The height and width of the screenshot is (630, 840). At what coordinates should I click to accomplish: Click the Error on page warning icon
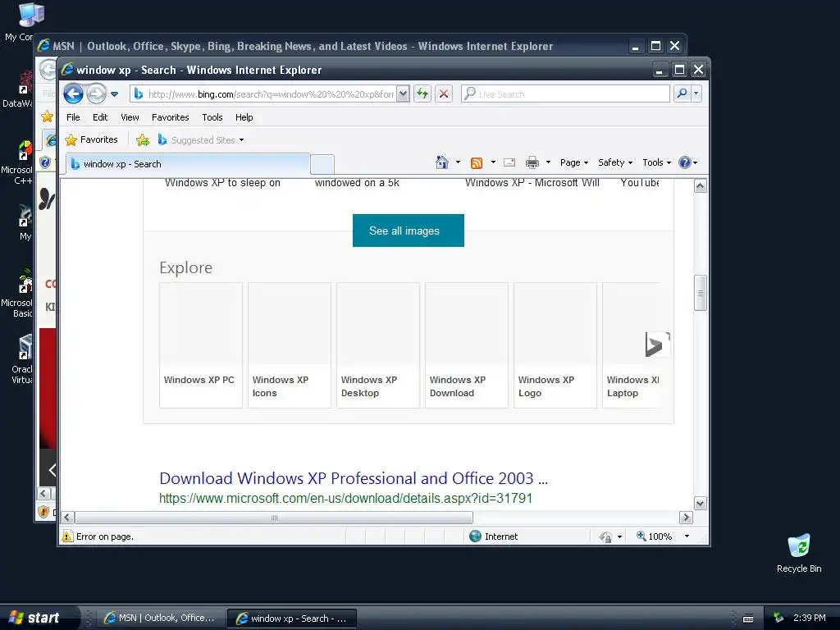pos(67,536)
